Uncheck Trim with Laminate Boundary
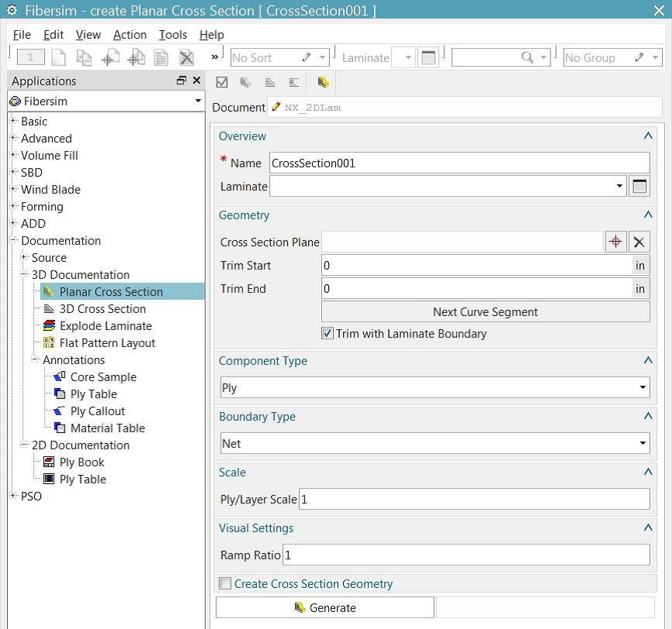Image resolution: width=672 pixels, height=629 pixels. 327,333
